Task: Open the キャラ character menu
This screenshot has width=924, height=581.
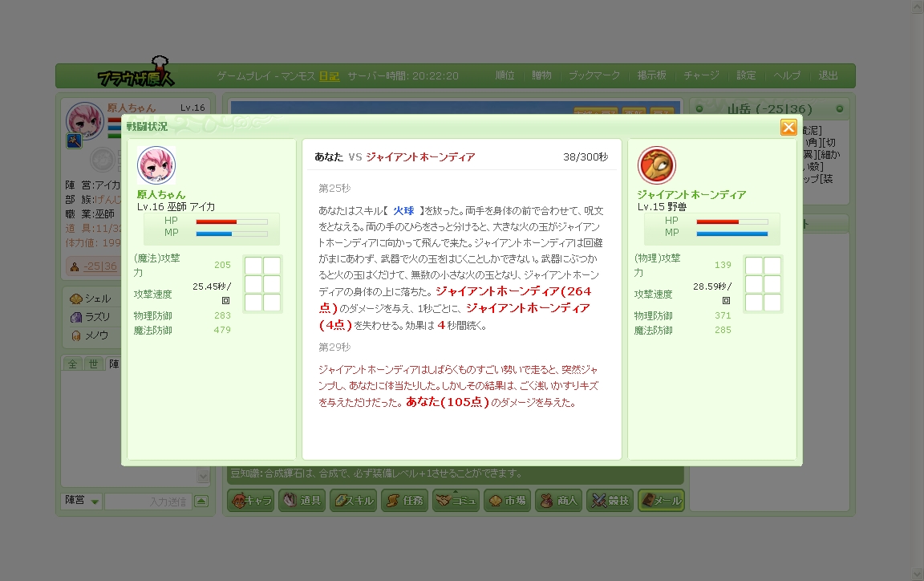Action: point(251,500)
